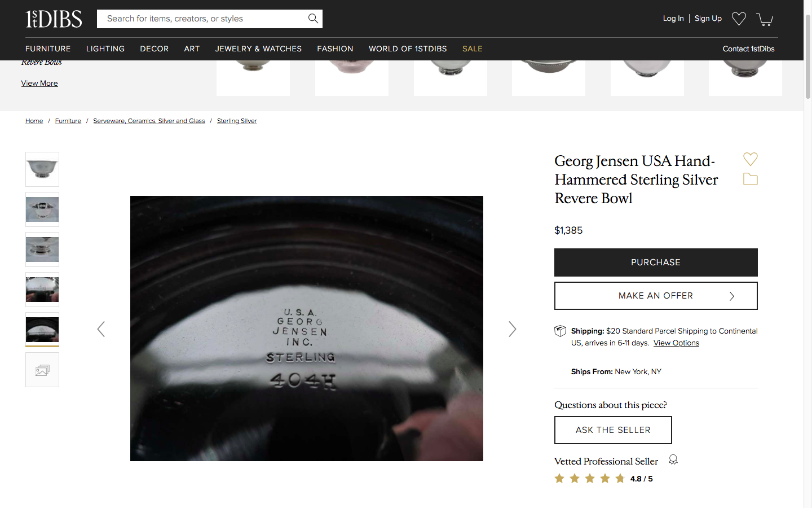The height and width of the screenshot is (508, 812).
Task: Click the View More link
Action: [x=39, y=84]
